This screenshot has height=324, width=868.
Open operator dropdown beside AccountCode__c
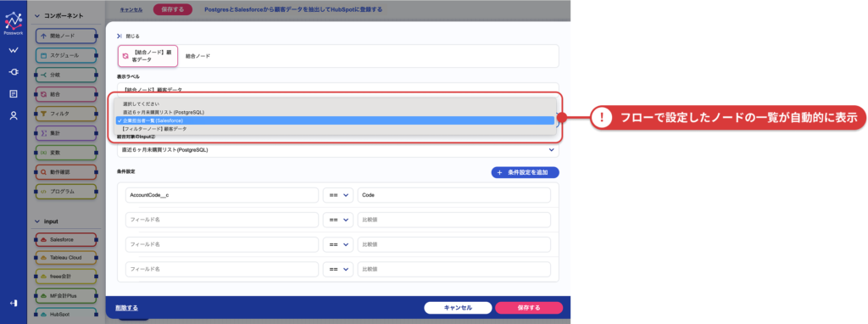click(337, 196)
